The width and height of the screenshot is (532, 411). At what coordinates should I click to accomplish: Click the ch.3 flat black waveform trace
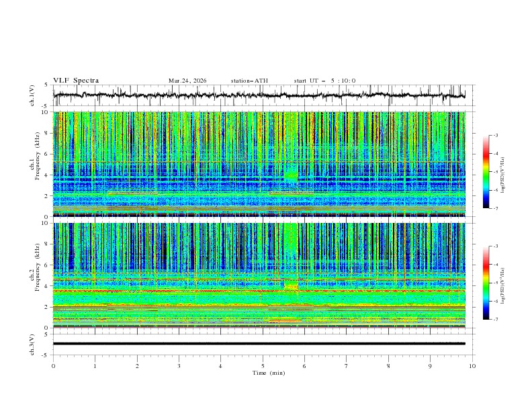click(x=259, y=344)
